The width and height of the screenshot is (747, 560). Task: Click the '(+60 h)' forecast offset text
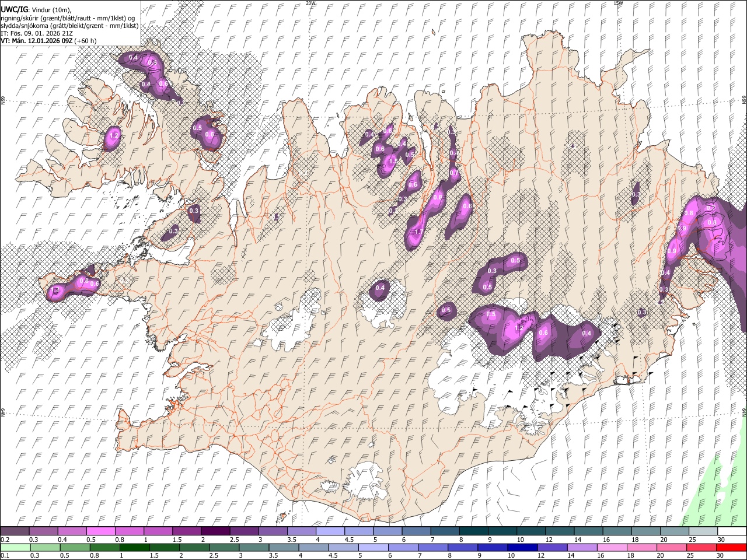pyautogui.click(x=86, y=41)
